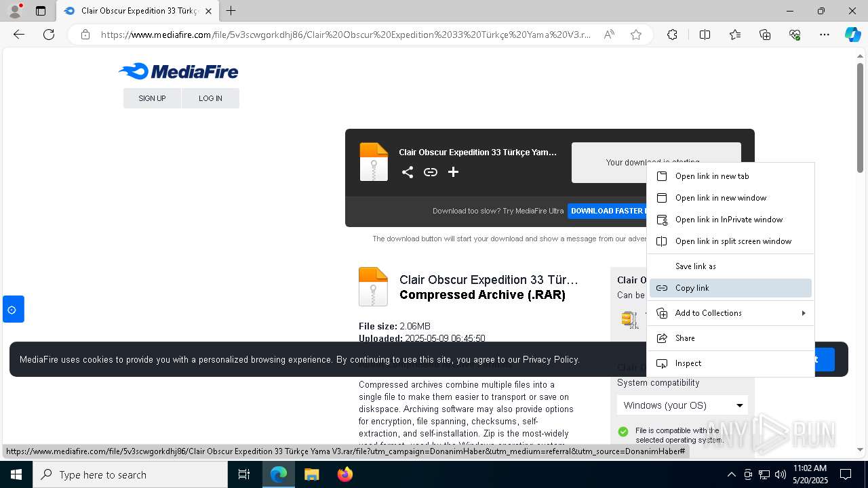Open the Windows (your OS) dropdown
The width and height of the screenshot is (868, 488).
click(x=682, y=405)
